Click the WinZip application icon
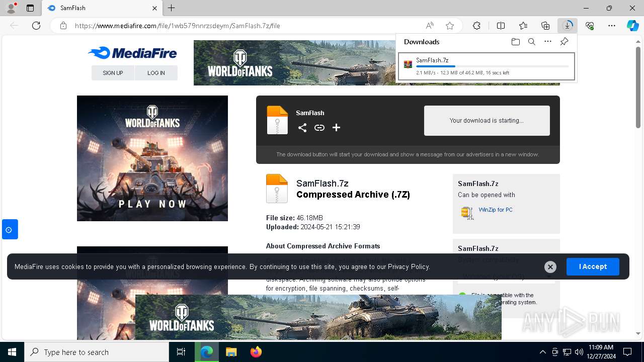644x362 pixels. point(467,213)
